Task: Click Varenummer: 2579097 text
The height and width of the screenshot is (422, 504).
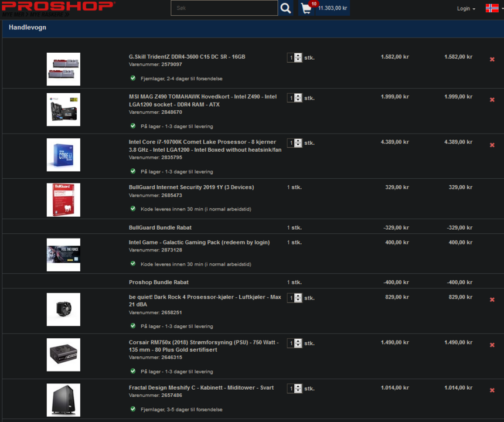Action: tap(155, 64)
